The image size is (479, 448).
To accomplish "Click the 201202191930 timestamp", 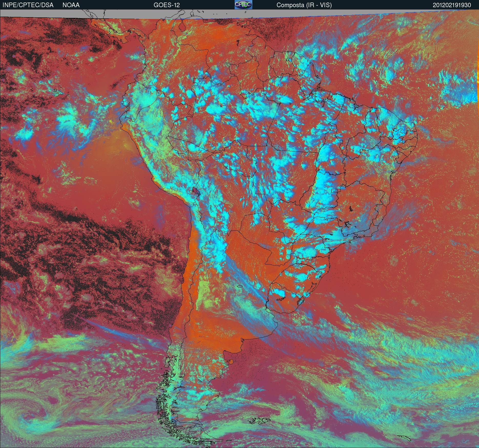I will 452,5.
